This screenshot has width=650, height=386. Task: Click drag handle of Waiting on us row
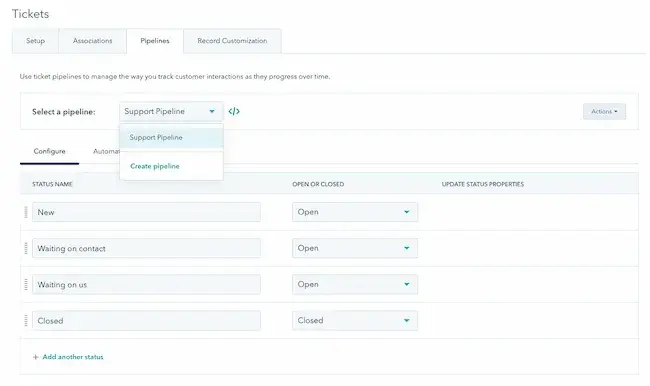(x=26, y=284)
